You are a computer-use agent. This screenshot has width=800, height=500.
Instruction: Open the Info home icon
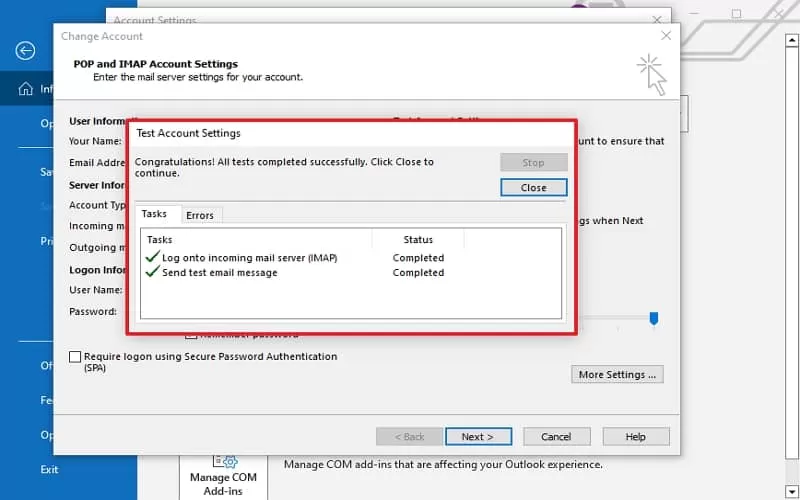(26, 89)
